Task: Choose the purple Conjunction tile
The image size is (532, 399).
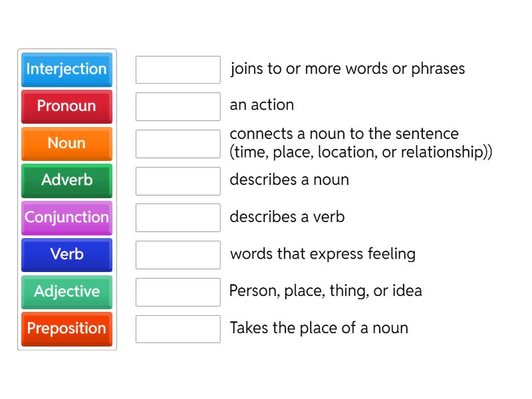Action: click(66, 217)
